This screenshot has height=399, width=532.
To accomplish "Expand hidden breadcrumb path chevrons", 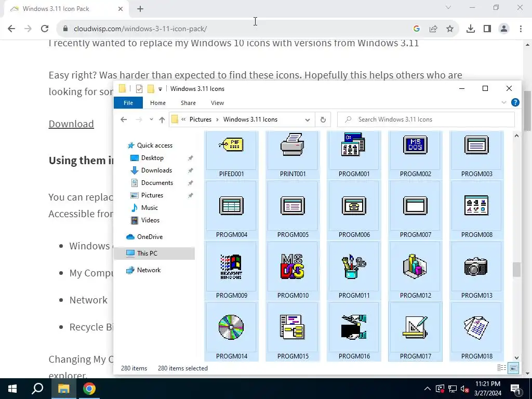I will [x=183, y=119].
